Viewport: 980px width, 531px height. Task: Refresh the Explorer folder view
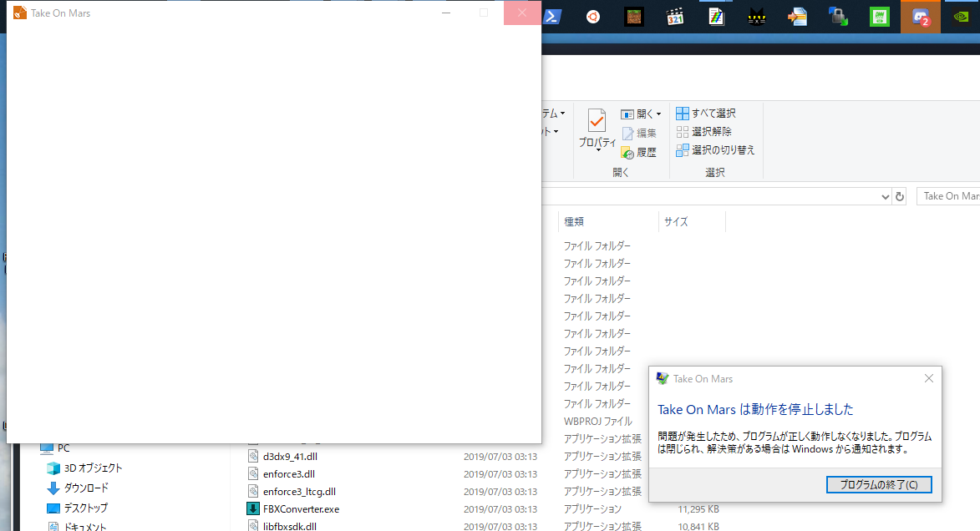click(900, 197)
